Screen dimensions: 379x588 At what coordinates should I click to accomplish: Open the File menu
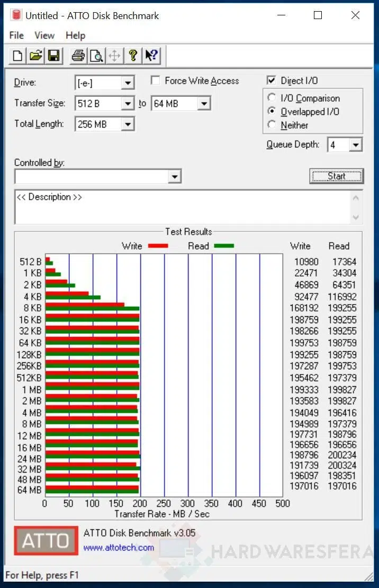pyautogui.click(x=16, y=35)
